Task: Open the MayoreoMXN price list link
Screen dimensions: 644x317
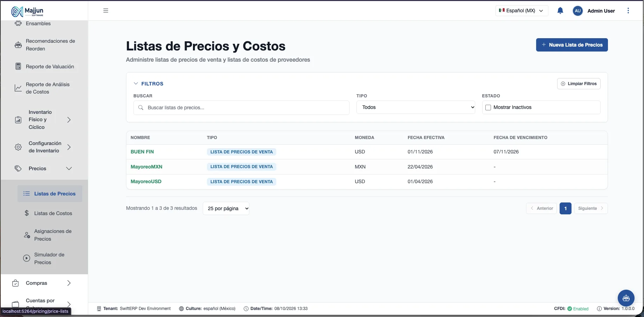Action: (x=146, y=167)
